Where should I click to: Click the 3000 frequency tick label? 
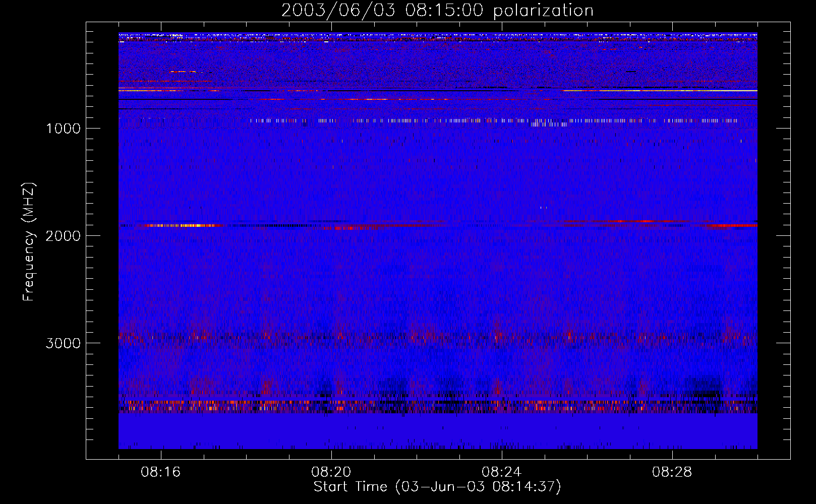coord(63,343)
